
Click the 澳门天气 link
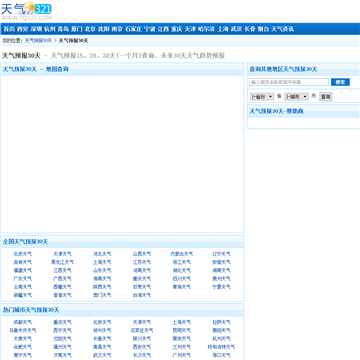point(102,295)
